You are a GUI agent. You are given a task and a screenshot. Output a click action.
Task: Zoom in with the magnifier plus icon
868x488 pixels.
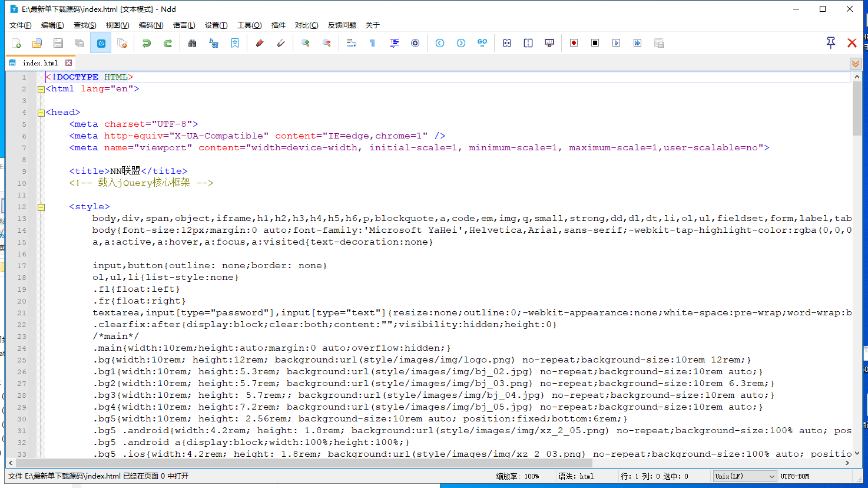pyautogui.click(x=306, y=43)
